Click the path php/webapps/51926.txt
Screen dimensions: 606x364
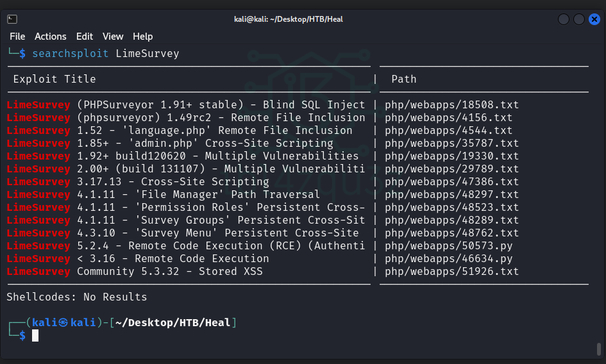(x=451, y=272)
